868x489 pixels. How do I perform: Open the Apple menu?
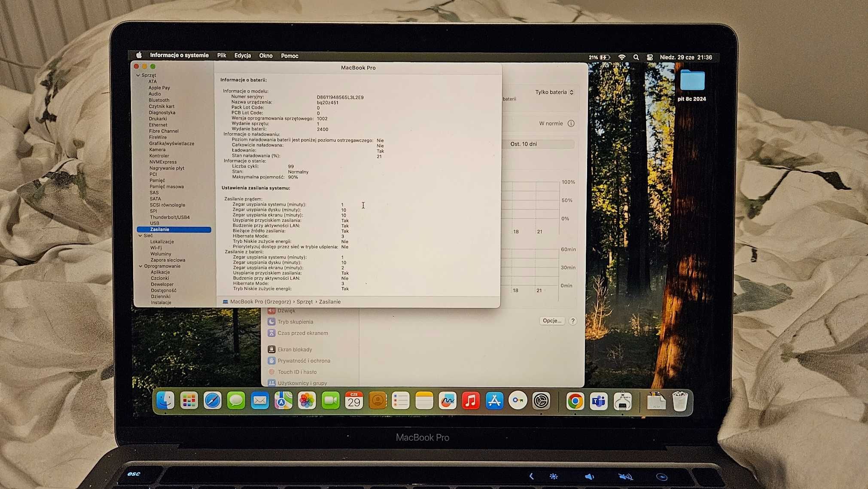click(139, 55)
